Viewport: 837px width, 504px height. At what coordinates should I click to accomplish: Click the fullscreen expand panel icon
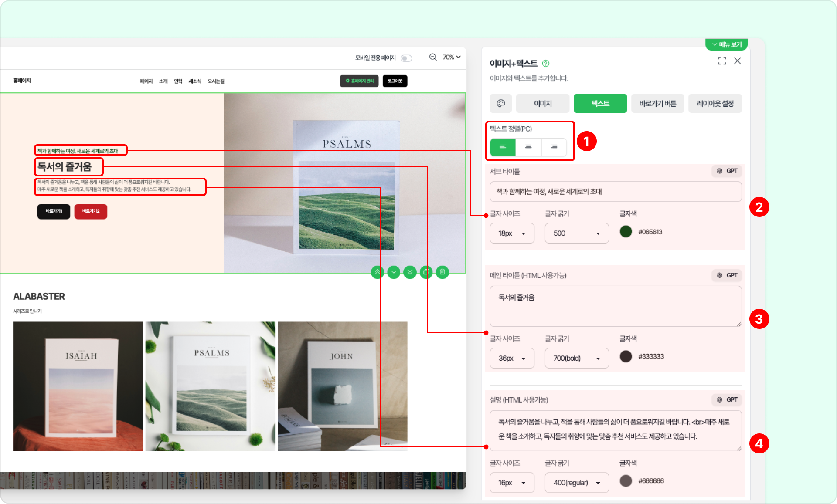click(722, 61)
